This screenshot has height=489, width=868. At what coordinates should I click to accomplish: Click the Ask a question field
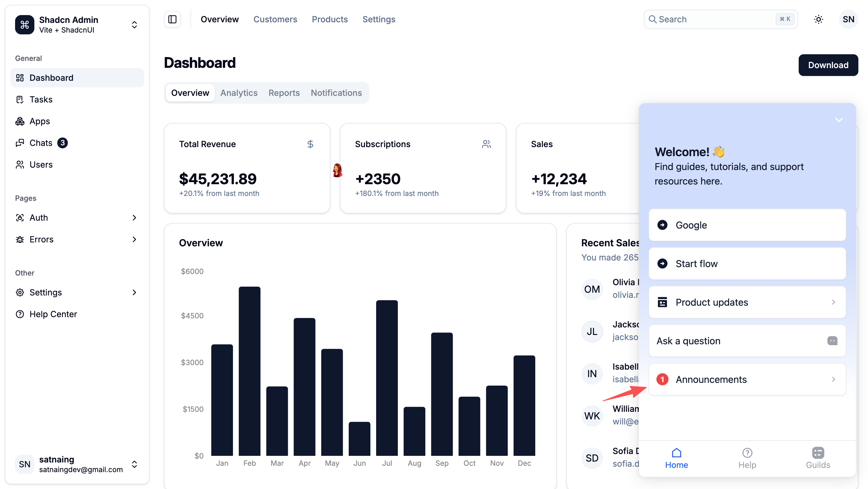coord(747,341)
